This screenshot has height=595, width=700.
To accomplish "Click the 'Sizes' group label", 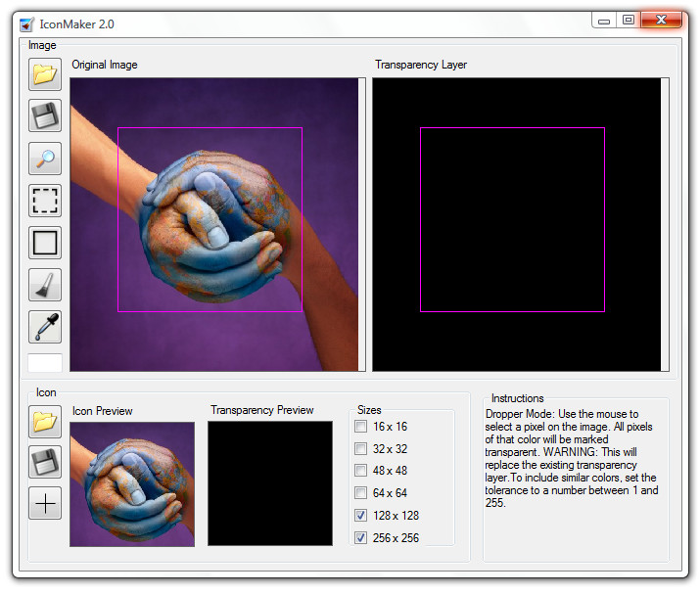I will coord(369,410).
